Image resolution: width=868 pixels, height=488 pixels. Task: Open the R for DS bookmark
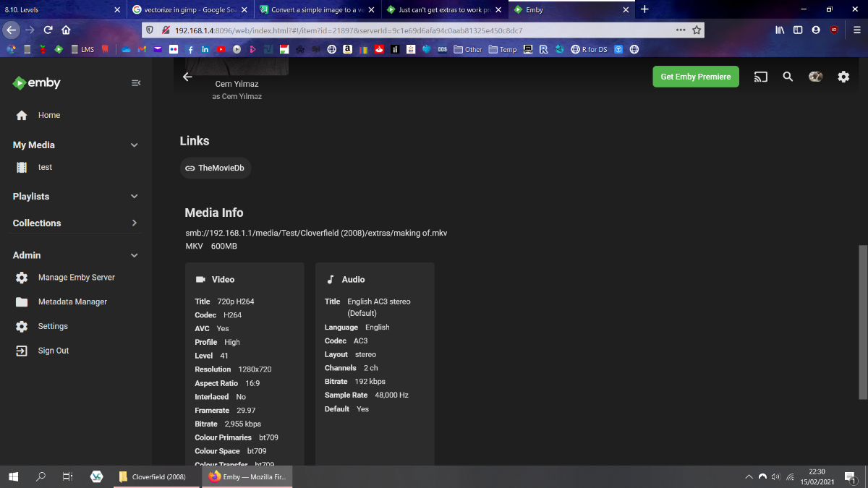pos(590,49)
